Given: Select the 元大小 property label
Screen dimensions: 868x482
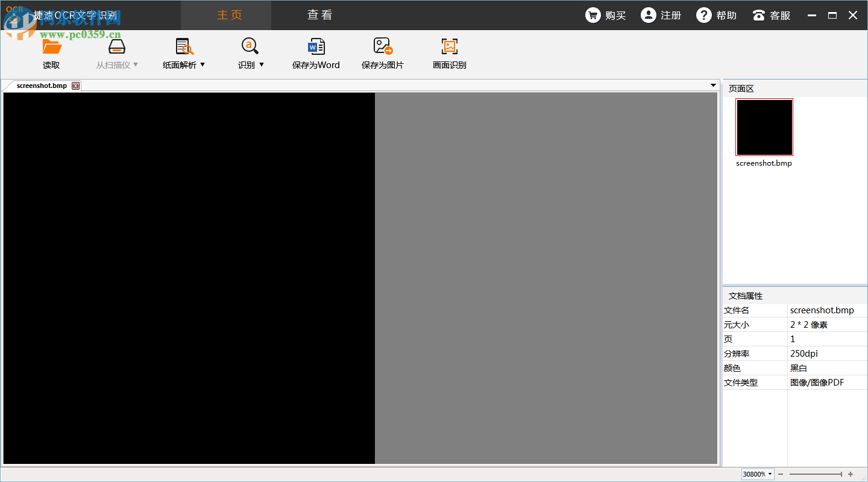Looking at the screenshot, I should 737,325.
